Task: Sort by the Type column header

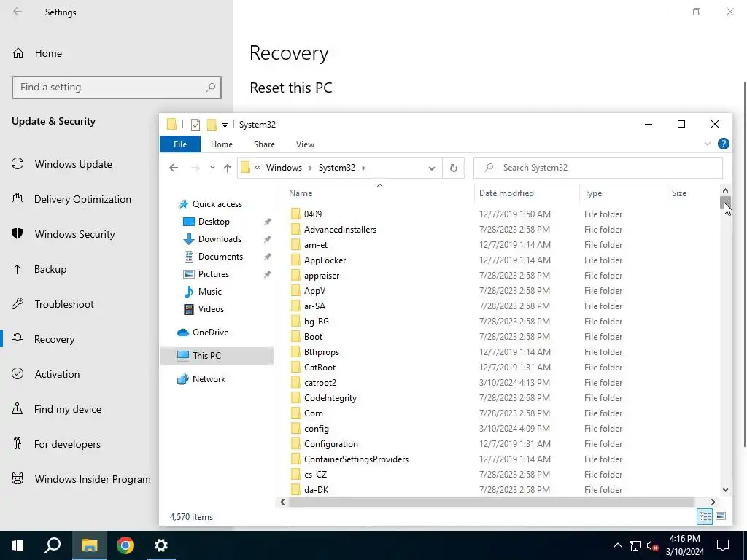Action: pyautogui.click(x=592, y=192)
